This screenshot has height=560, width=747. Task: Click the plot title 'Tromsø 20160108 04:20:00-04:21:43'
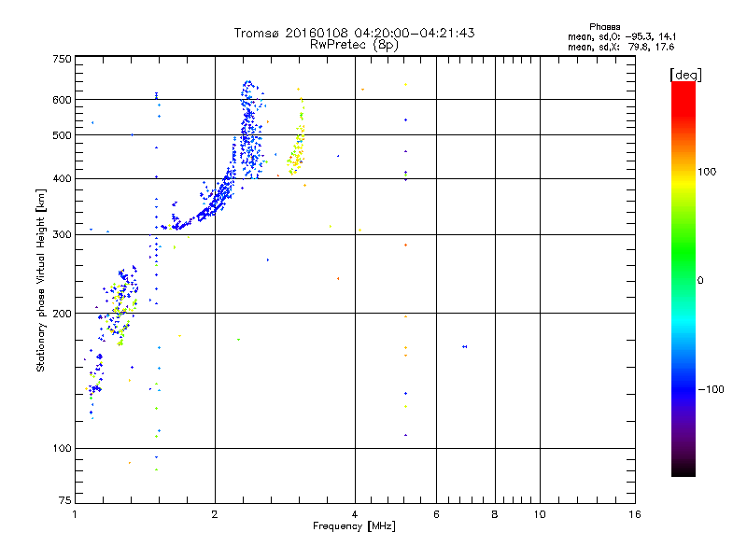354,33
